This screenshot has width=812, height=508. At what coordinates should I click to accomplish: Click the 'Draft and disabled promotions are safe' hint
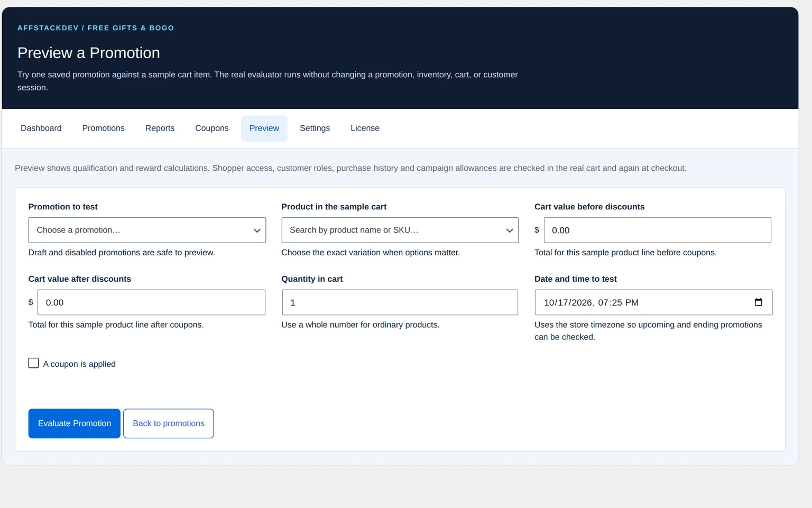coord(122,253)
